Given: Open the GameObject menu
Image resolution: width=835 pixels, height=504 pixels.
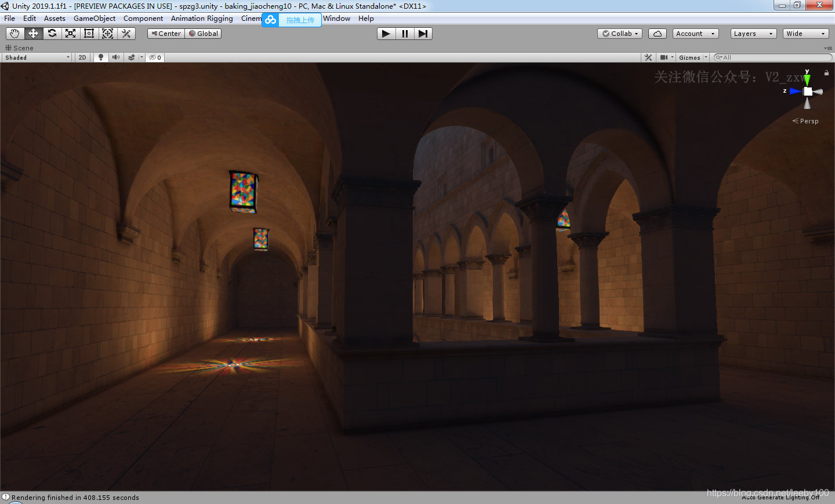Looking at the screenshot, I should click(95, 19).
